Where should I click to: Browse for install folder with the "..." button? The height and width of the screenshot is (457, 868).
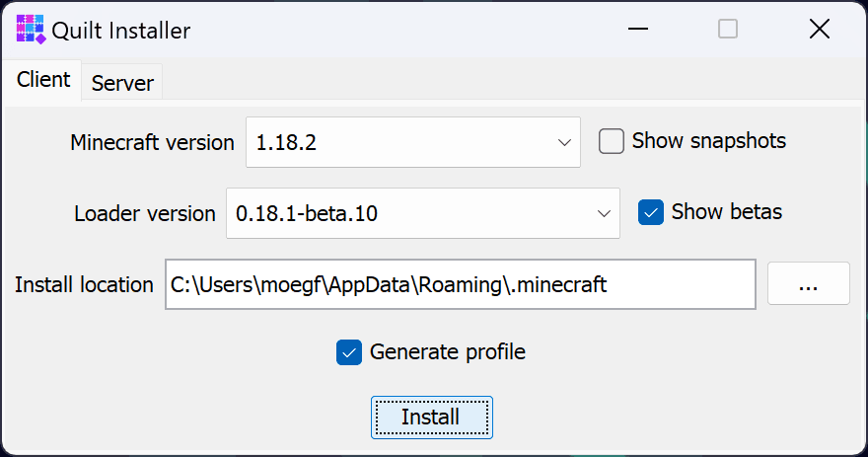[x=808, y=284]
